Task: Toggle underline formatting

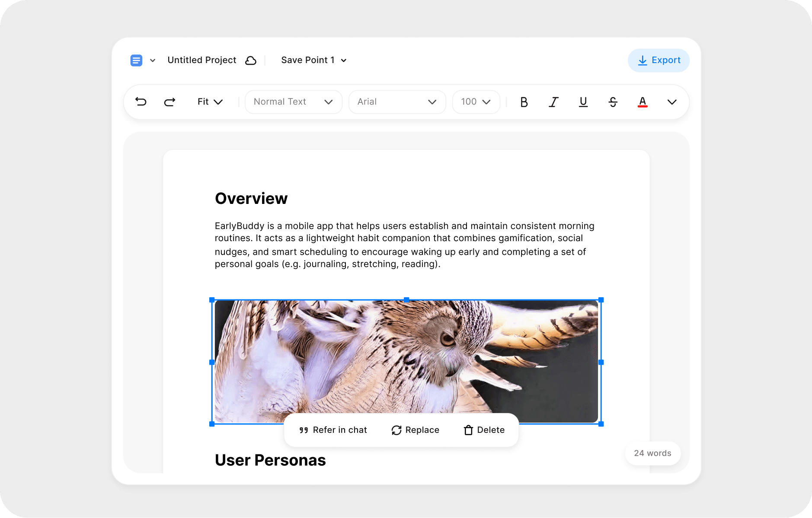Action: 583,102
